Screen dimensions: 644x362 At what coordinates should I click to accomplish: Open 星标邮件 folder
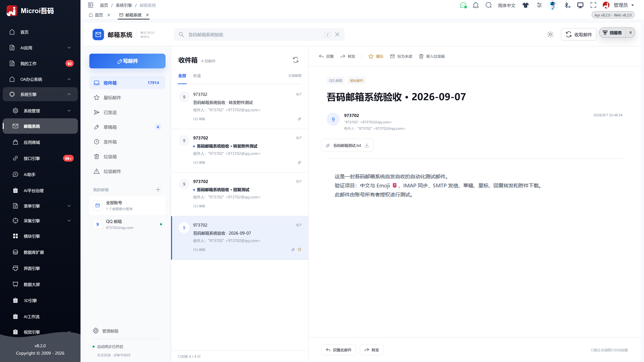coord(127,98)
